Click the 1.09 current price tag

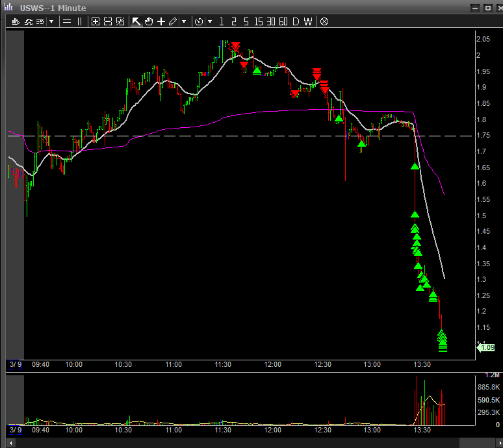pos(486,347)
